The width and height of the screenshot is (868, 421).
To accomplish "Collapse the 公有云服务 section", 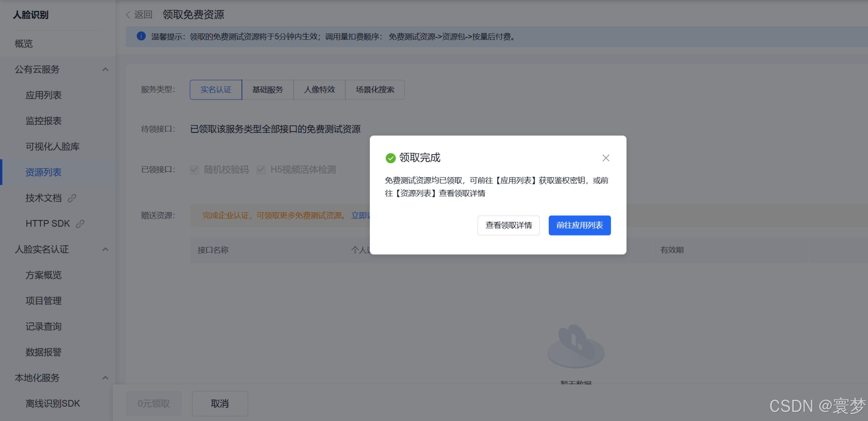I will point(105,69).
